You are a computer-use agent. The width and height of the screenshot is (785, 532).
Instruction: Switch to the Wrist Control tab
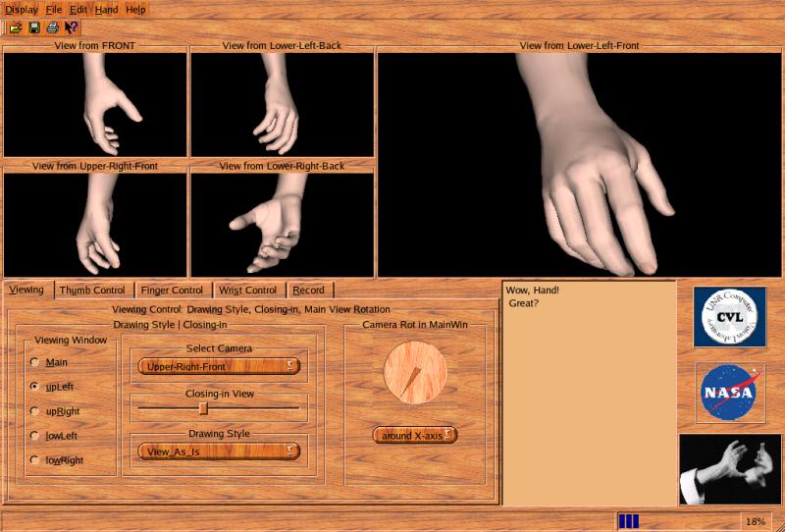pos(248,290)
